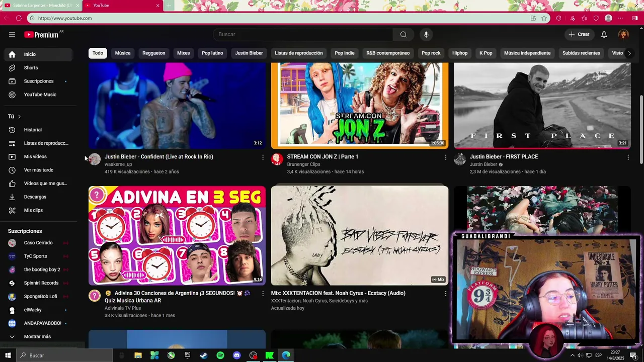644x362 pixels.
Task: Open ANDAPAYABOBO! subscription channel
Action: [x=38, y=323]
